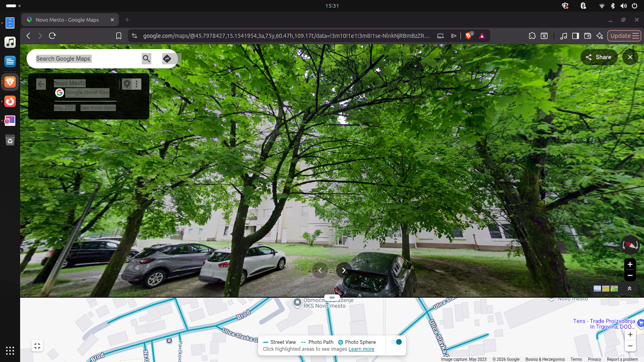This screenshot has height=362, width=644.
Task: Click the expand map fullscreen icon
Action: pos(37,346)
